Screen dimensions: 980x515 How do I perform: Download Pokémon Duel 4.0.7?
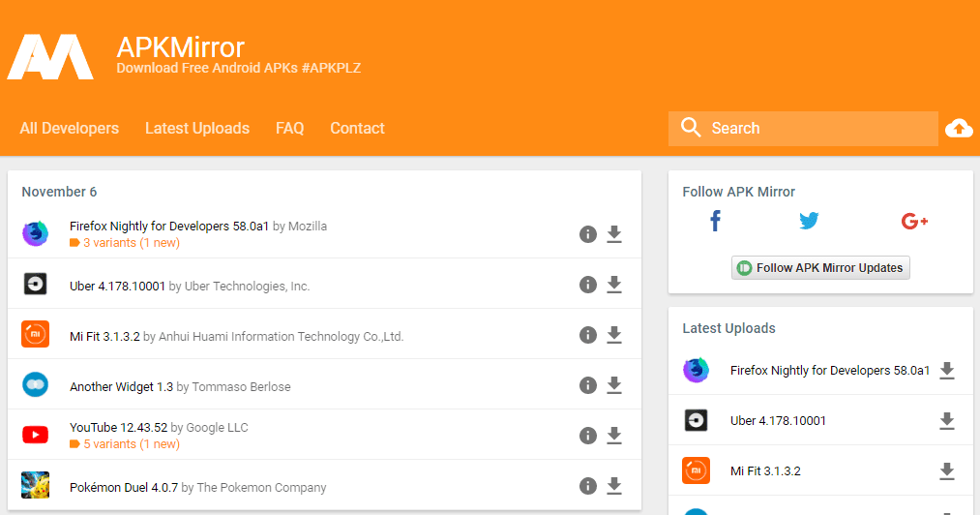click(614, 486)
